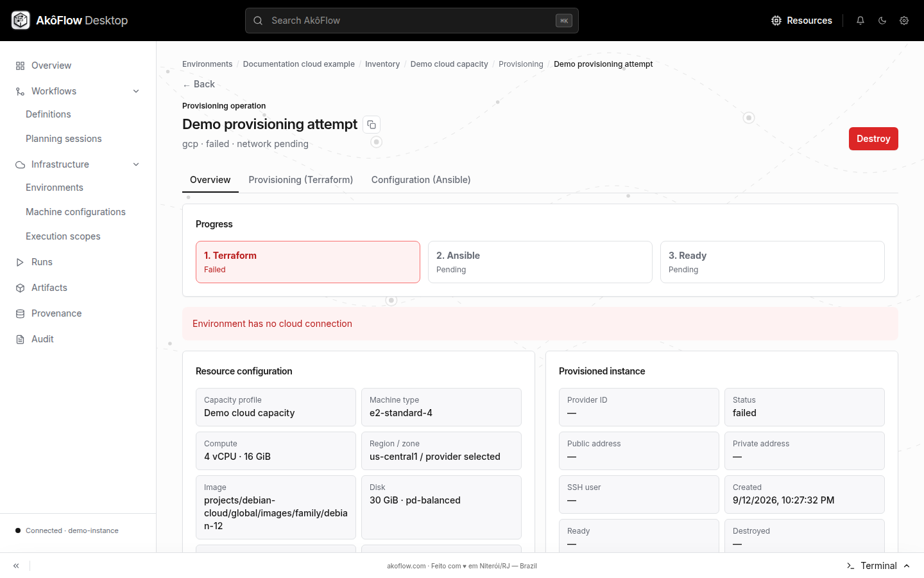The image size is (924, 578).
Task: Click the Connected demo-instance status
Action: click(x=67, y=530)
